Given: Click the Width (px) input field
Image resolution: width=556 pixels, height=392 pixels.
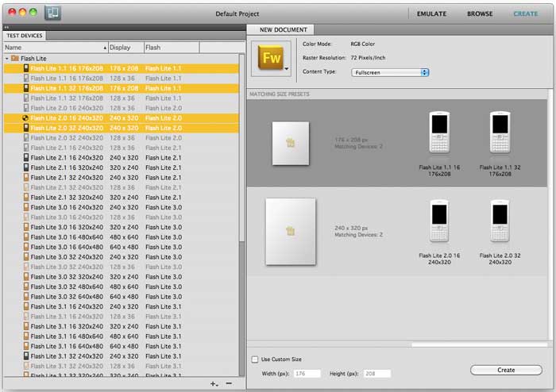Looking at the screenshot, I should [307, 373].
